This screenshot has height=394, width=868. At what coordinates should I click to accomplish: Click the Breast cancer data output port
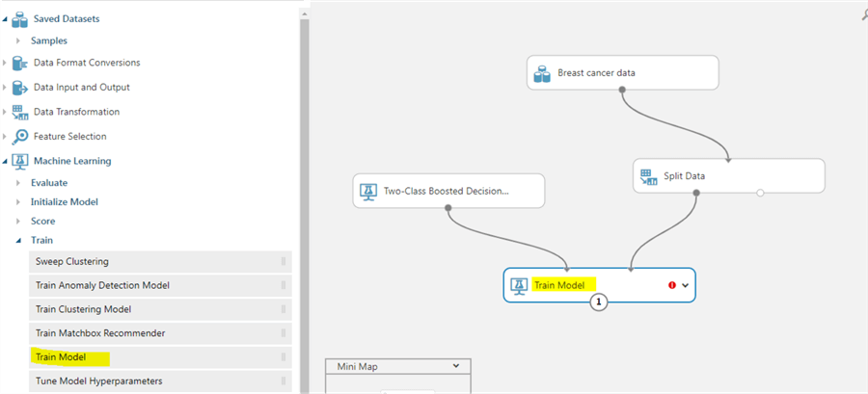(622, 89)
